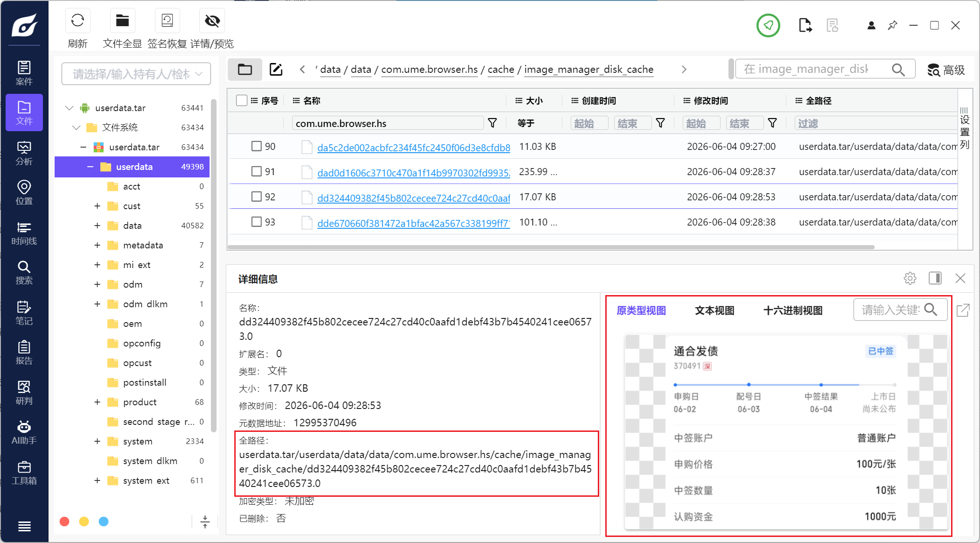
Task: Expand the metadata folder
Action: coord(97,245)
